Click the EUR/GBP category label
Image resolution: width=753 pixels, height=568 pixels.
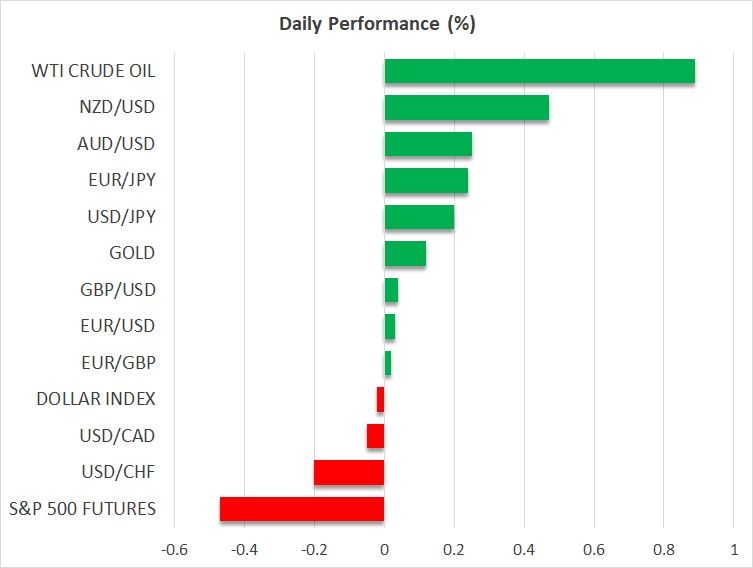click(x=119, y=363)
